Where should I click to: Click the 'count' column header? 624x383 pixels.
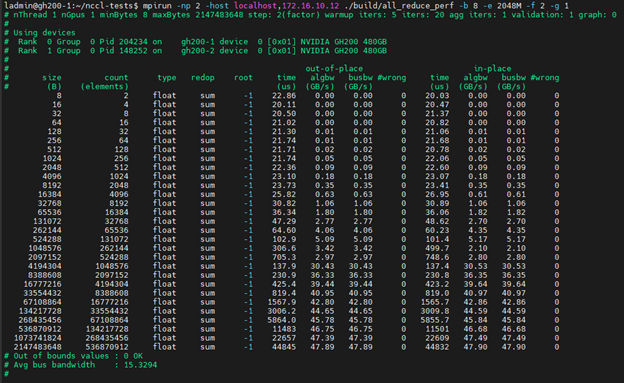click(116, 78)
